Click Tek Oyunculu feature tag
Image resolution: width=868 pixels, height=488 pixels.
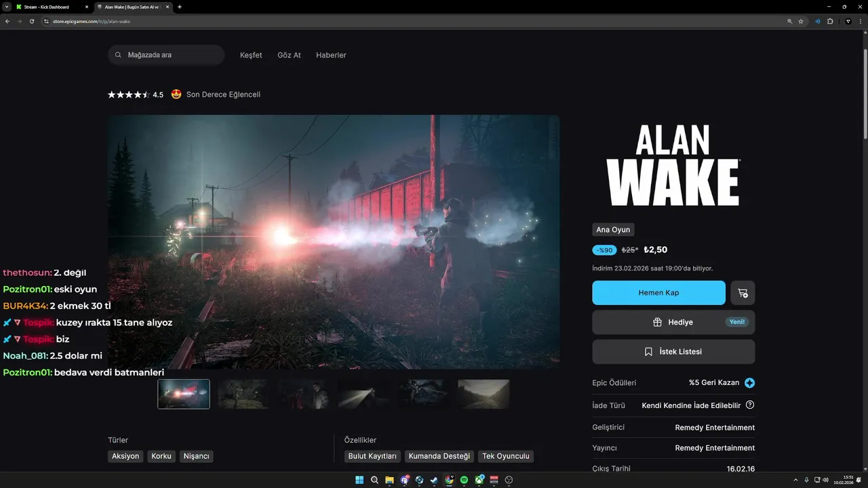(506, 456)
